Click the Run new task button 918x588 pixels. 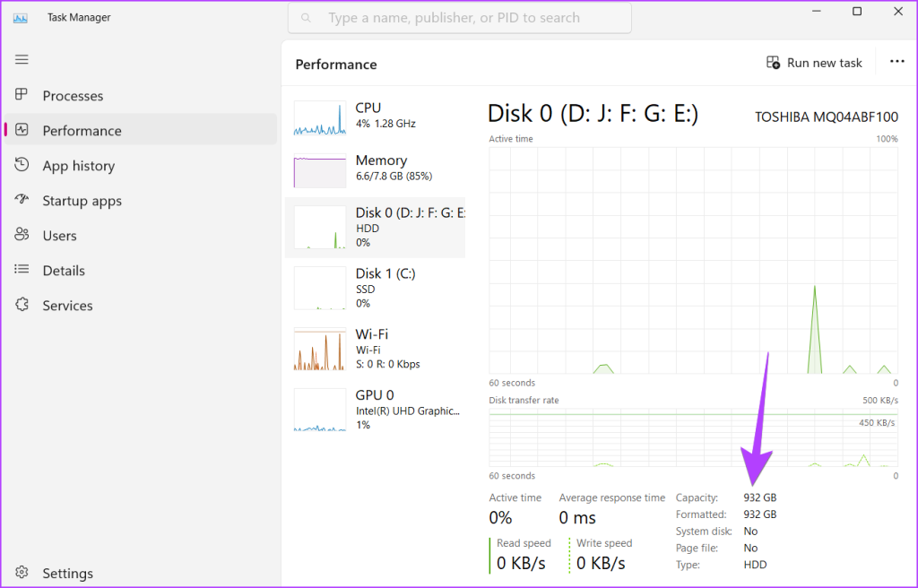814,63
